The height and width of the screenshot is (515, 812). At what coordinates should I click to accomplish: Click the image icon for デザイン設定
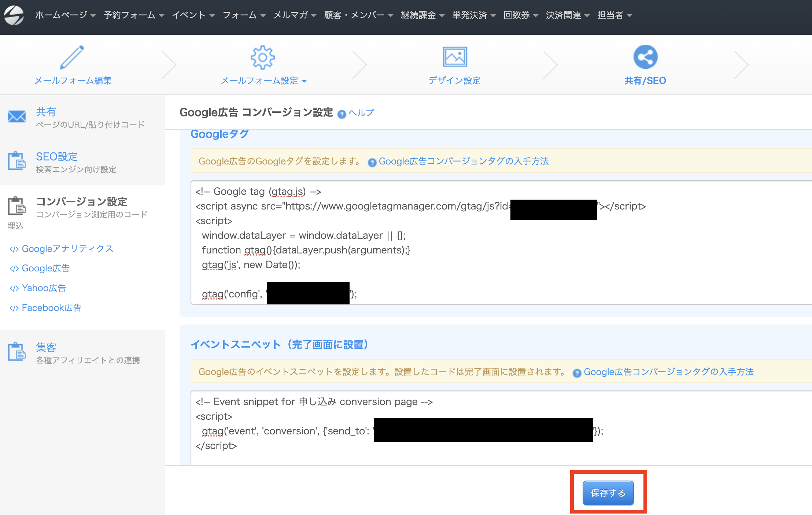[454, 57]
